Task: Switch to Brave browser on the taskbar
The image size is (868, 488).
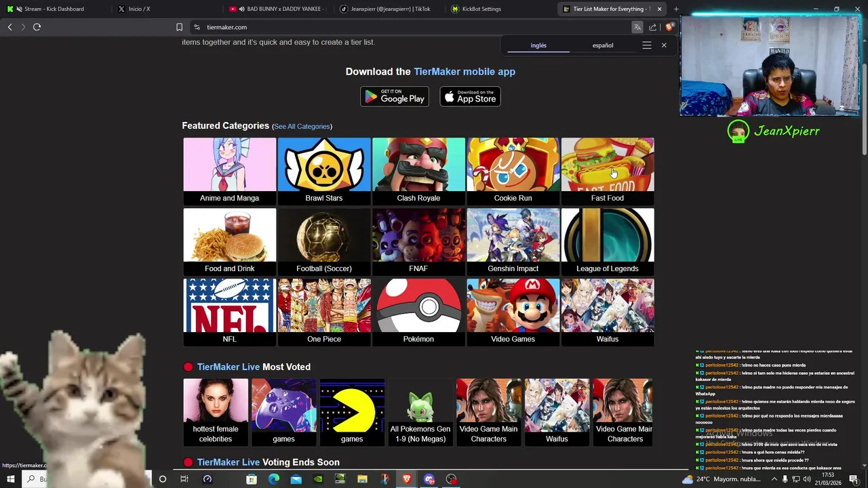Action: click(407, 479)
